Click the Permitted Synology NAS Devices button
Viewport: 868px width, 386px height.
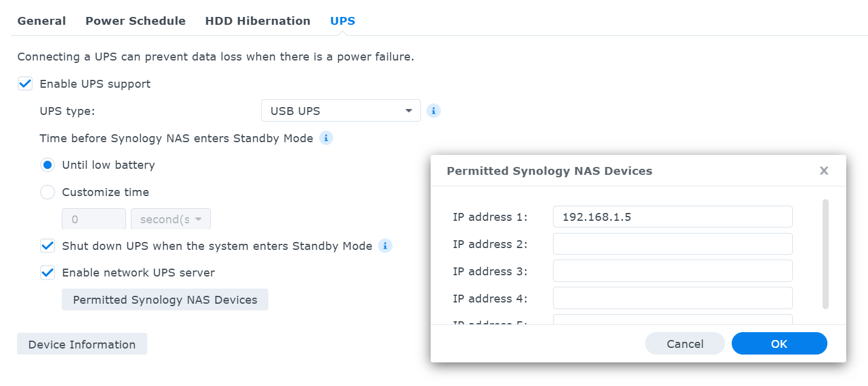[x=165, y=299]
